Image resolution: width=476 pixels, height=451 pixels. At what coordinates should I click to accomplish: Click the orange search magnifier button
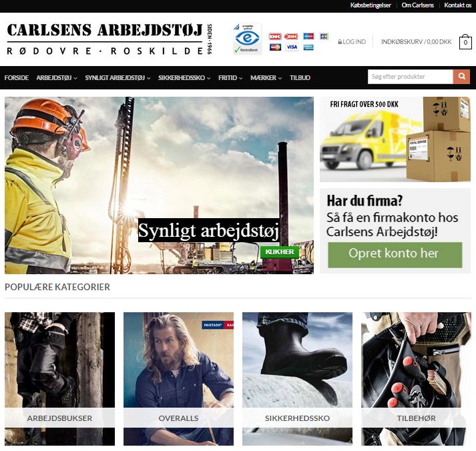pyautogui.click(x=461, y=77)
